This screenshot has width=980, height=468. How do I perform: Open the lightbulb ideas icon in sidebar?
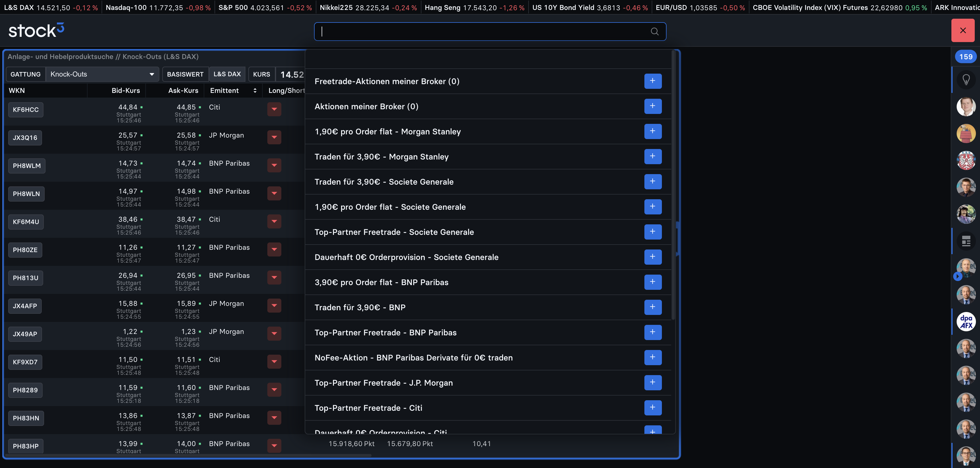(966, 79)
